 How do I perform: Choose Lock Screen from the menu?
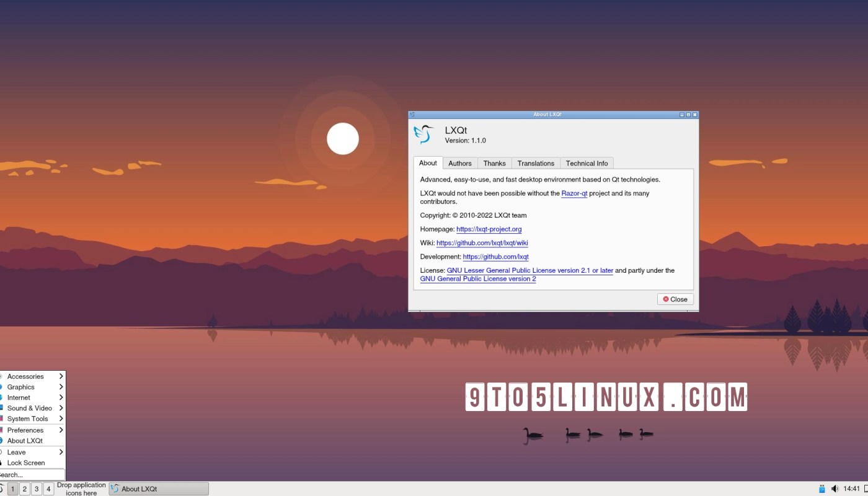point(32,463)
